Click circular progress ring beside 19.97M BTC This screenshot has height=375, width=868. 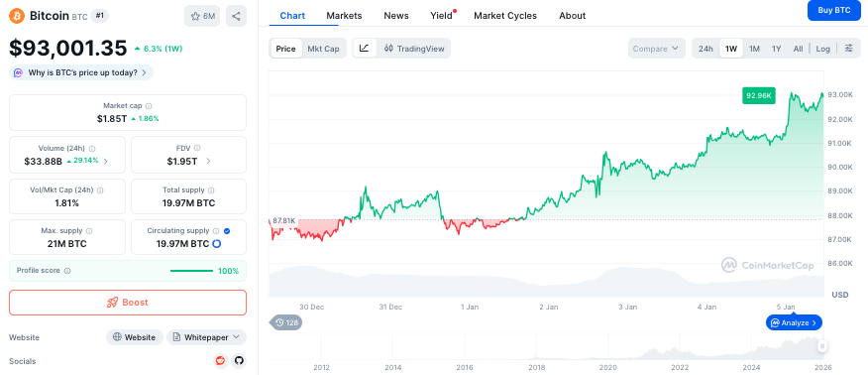point(216,244)
